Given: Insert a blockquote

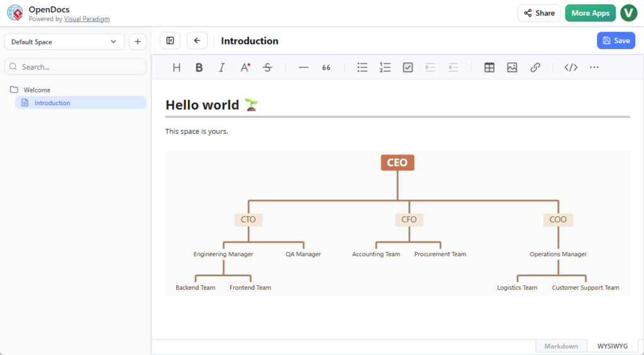Looking at the screenshot, I should click(326, 68).
